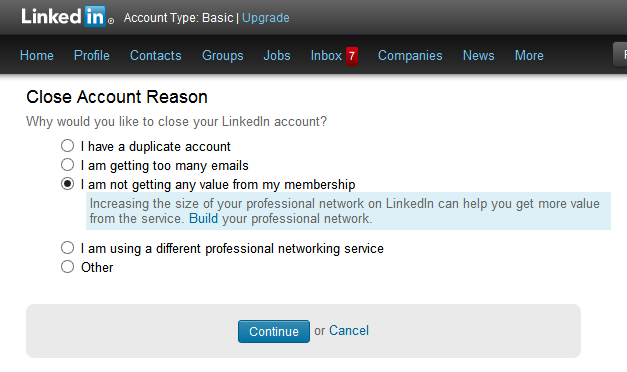The height and width of the screenshot is (372, 627).
Task: Click the Continue button
Action: pyautogui.click(x=274, y=331)
